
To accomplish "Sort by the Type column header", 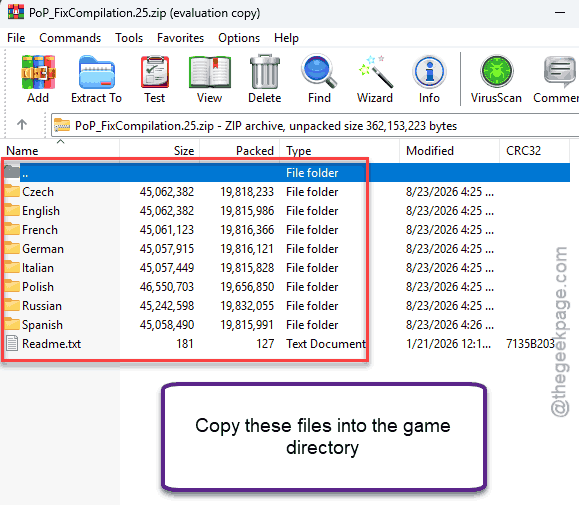I will point(339,151).
